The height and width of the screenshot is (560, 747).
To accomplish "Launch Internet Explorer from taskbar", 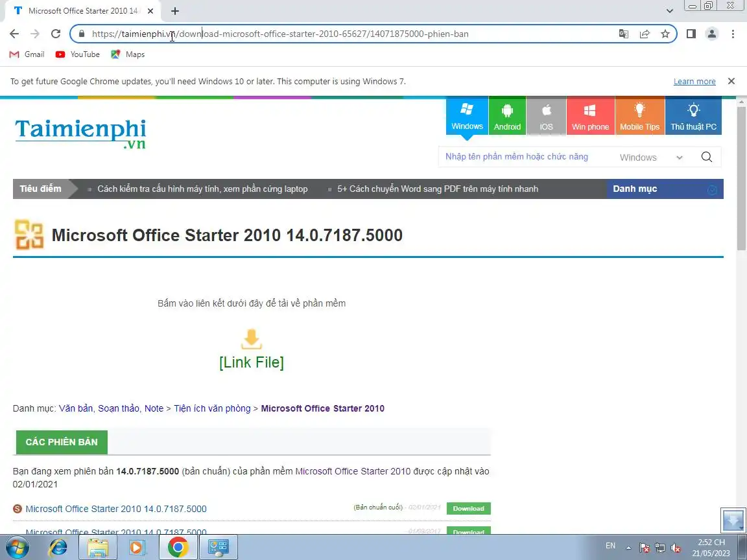I will tap(58, 547).
